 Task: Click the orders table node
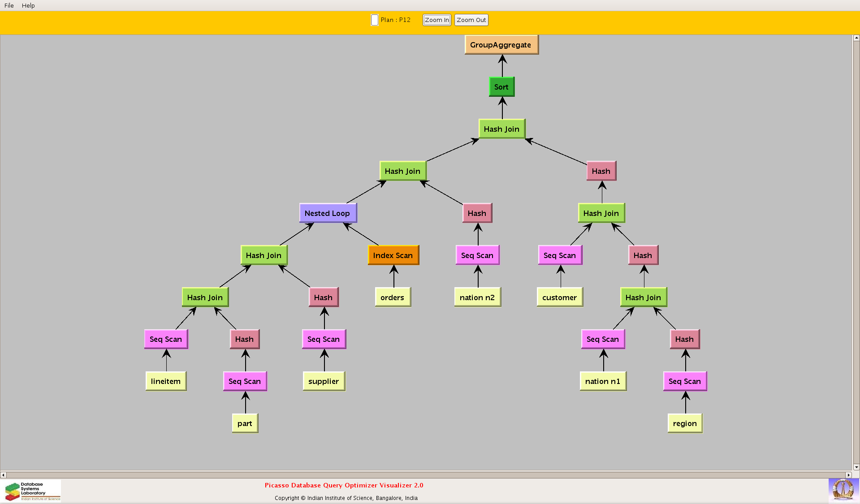393,297
